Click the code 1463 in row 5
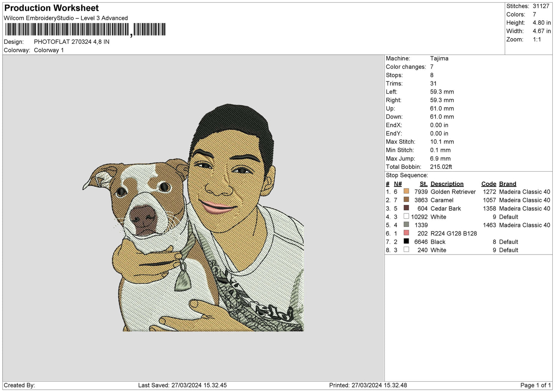Viewport: 555px width, 392px height. (x=490, y=225)
